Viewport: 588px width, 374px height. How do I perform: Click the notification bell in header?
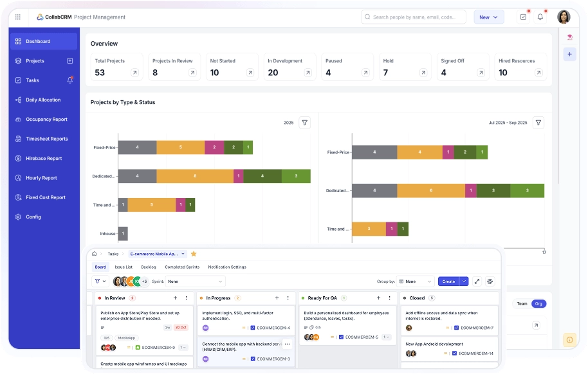(540, 17)
